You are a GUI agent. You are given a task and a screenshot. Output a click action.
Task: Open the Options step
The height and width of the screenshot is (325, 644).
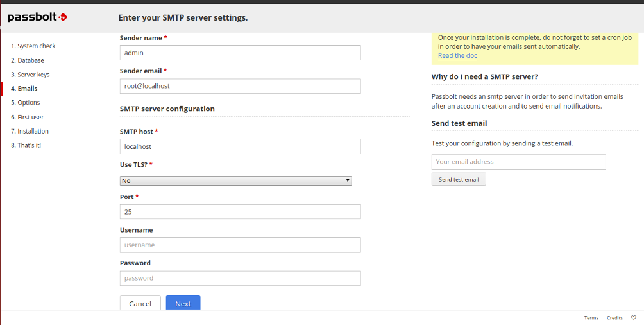click(x=26, y=102)
